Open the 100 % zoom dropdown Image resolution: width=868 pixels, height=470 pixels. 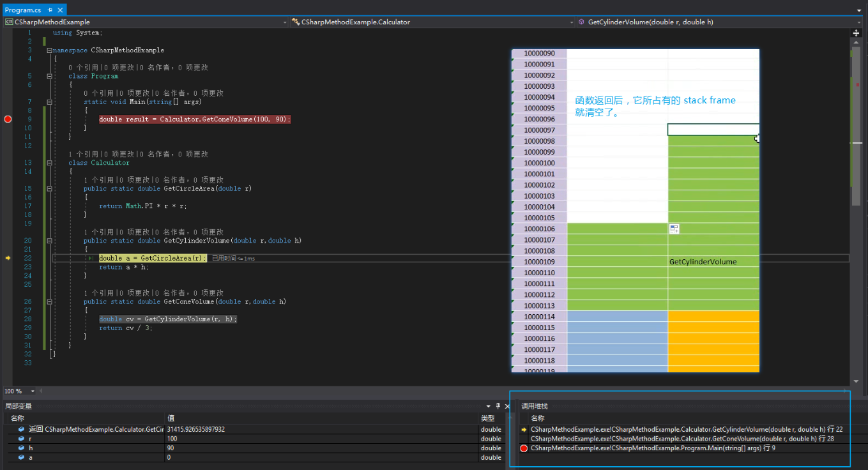33,391
